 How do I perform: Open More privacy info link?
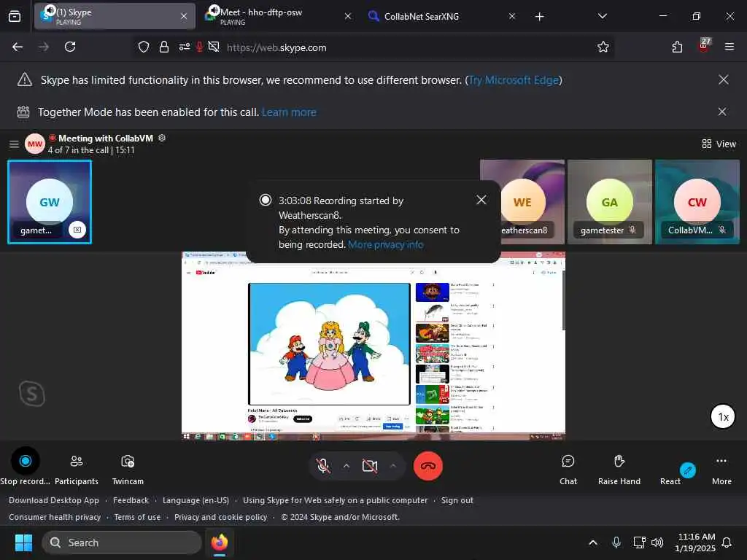(385, 244)
